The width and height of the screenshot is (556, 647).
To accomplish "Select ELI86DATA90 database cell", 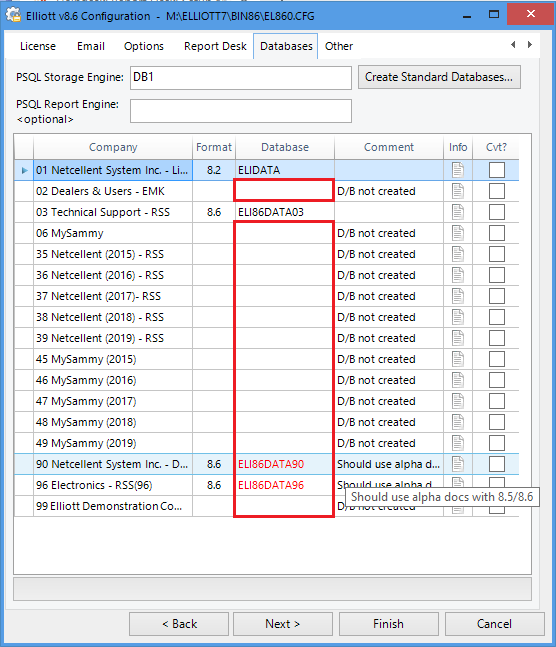I will click(284, 464).
